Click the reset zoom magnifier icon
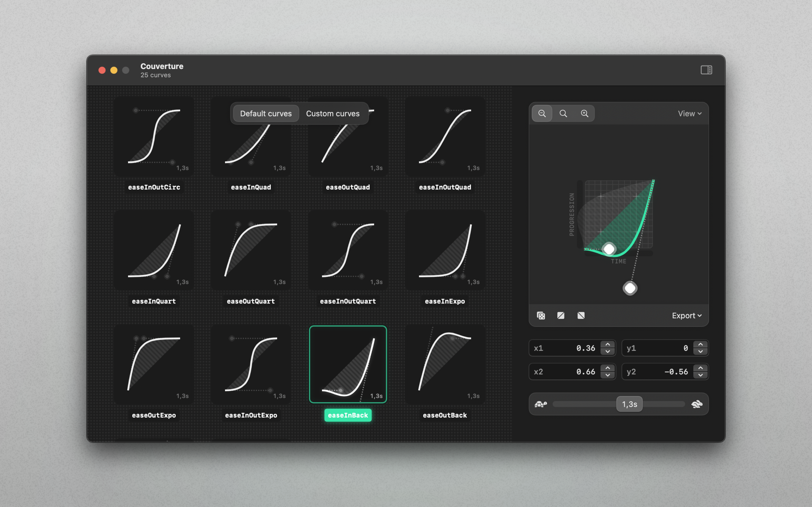The height and width of the screenshot is (507, 812). pos(563,113)
